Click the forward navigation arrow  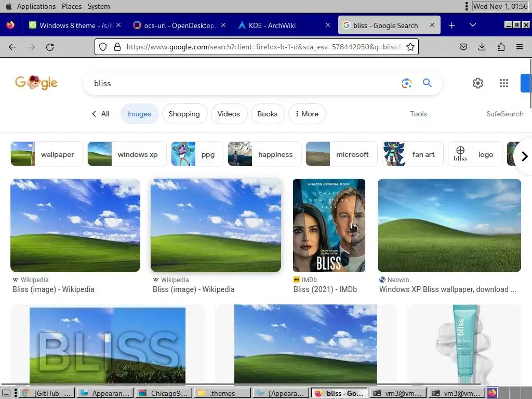point(31,47)
